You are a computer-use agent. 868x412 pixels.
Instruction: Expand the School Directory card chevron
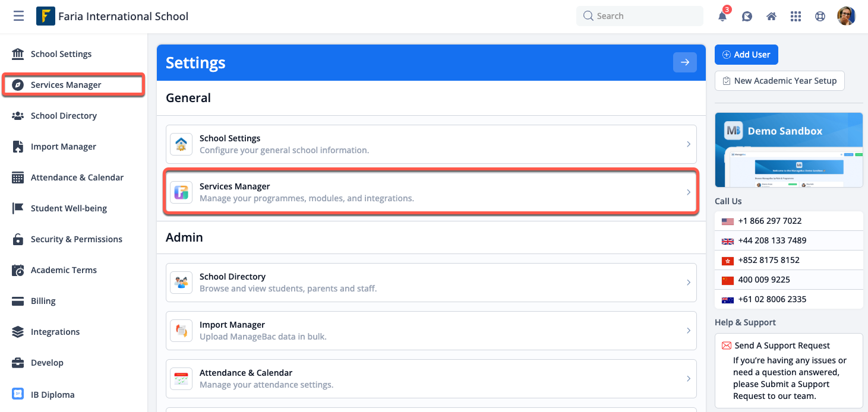(689, 283)
